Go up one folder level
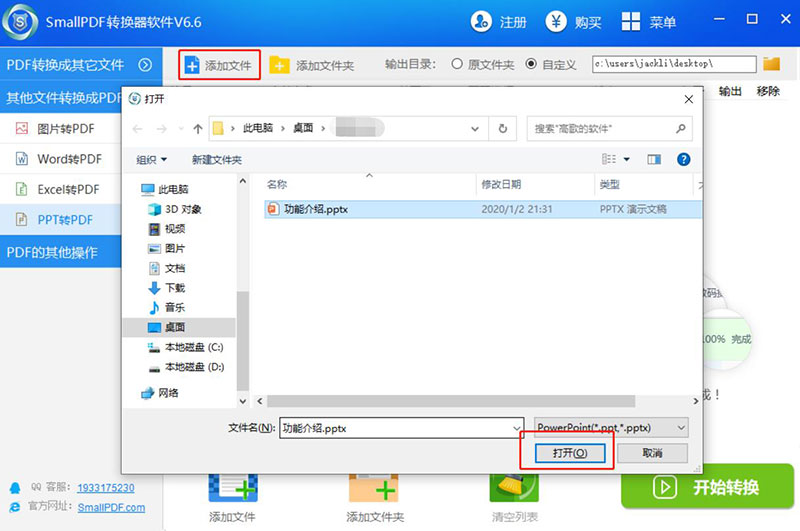The width and height of the screenshot is (800, 531). click(198, 129)
